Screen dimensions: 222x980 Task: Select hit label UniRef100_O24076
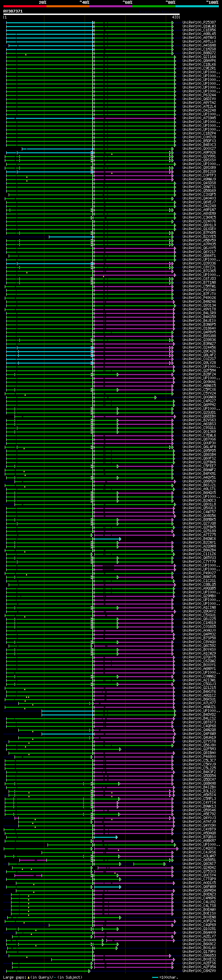(199, 221)
